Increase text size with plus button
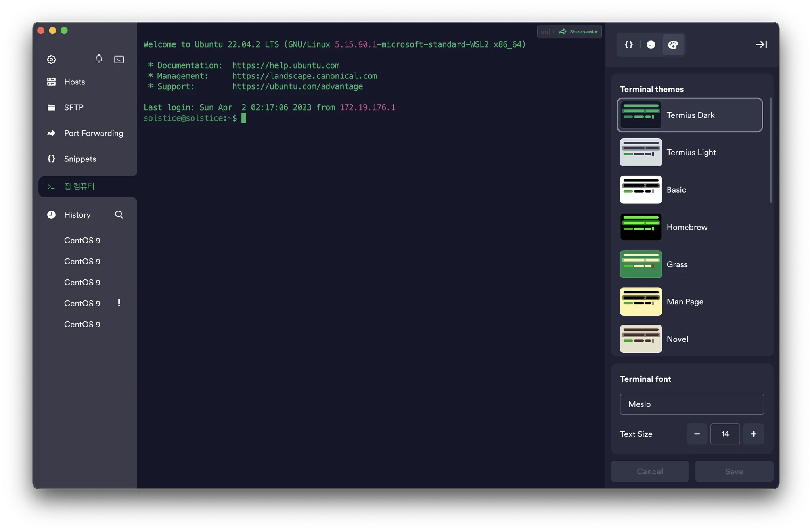The image size is (812, 532). click(x=753, y=434)
